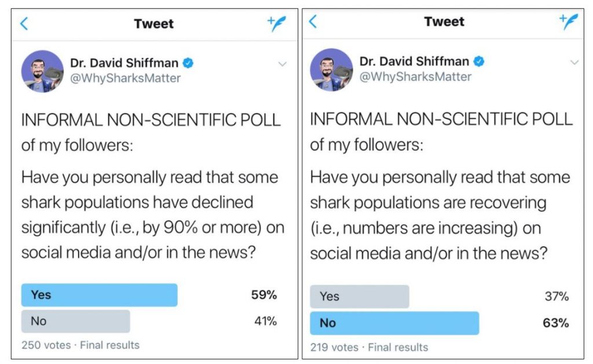Image resolution: width=593 pixels, height=364 pixels.
Task: Compose new tweet from left panel
Action: (x=277, y=23)
